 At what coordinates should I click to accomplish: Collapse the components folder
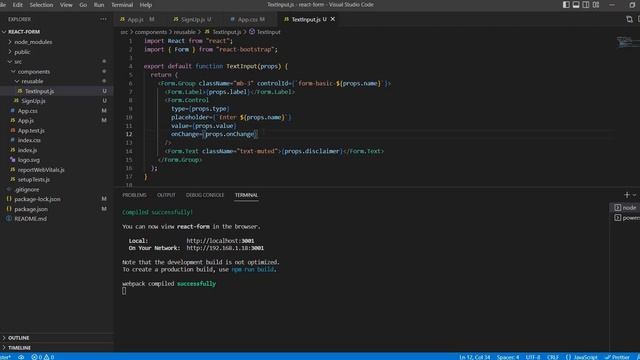click(x=57, y=71)
